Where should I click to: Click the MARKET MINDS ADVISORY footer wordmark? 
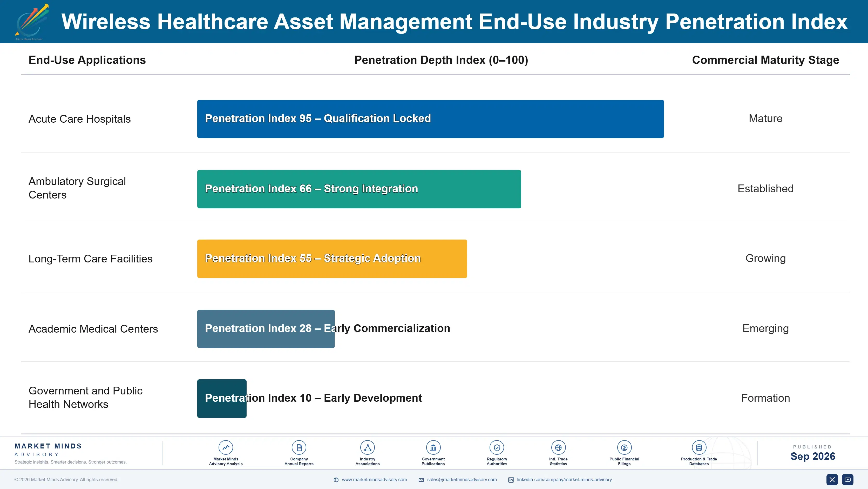[48, 450]
